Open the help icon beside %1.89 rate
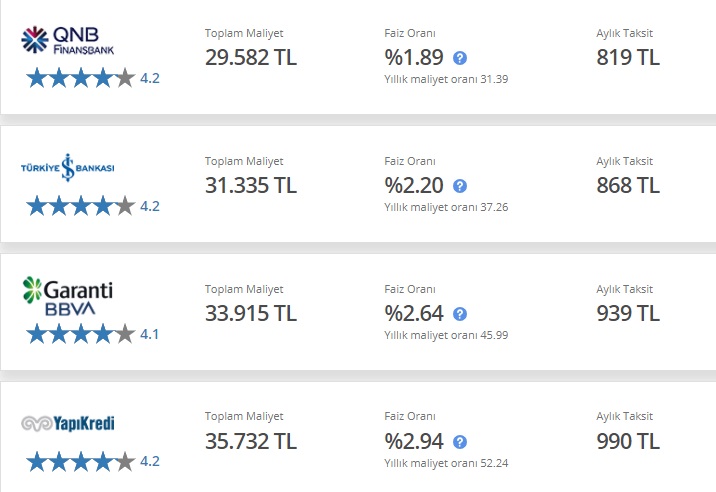 (460, 58)
